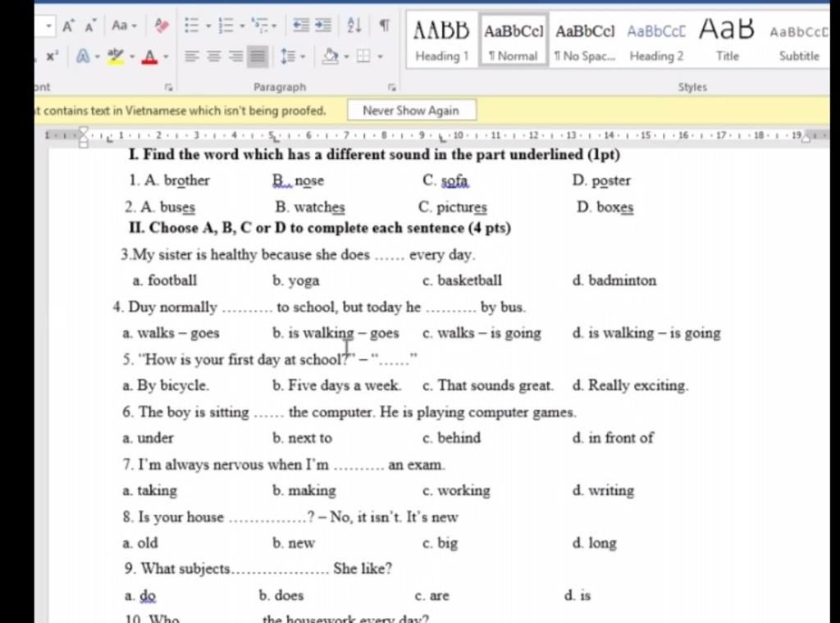Click answer "a. old" in question 8

pos(139,543)
